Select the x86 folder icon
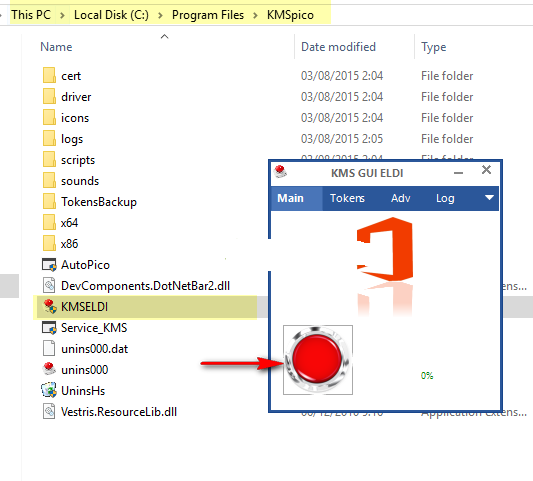This screenshot has height=481, width=533. coord(49,244)
